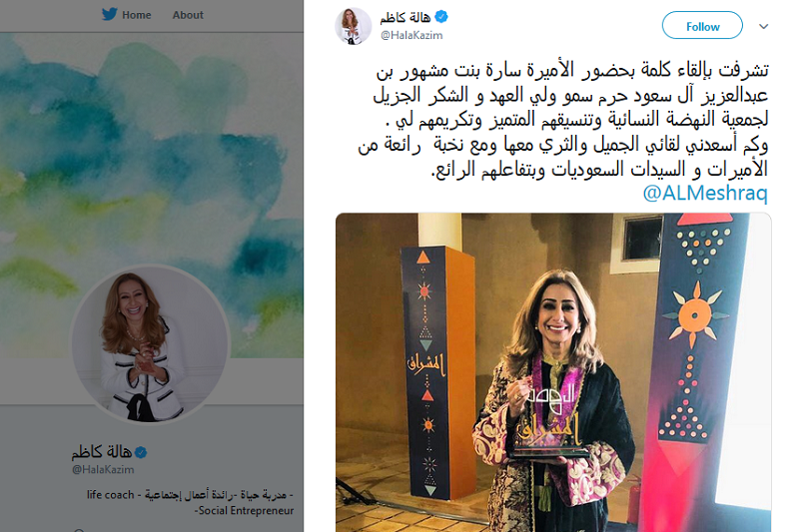Click the Social Entrepreneur bio line
Screen dimensions: 799x532
(x=246, y=511)
